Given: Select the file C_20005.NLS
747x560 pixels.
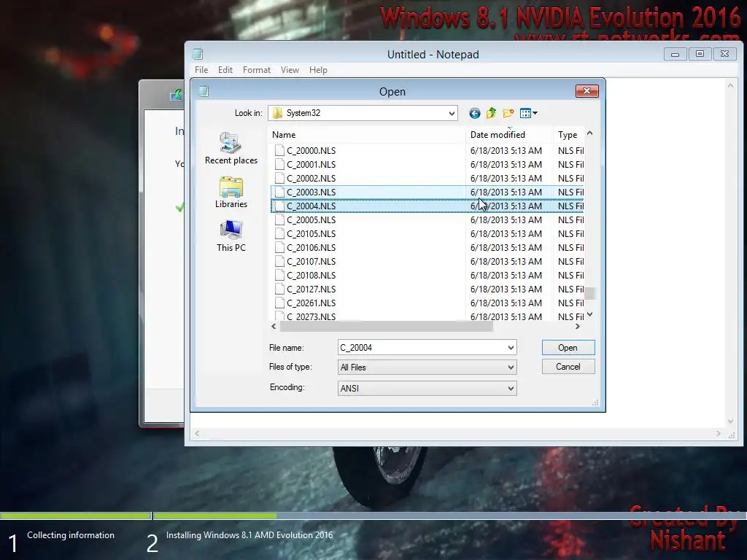Looking at the screenshot, I should [x=311, y=220].
